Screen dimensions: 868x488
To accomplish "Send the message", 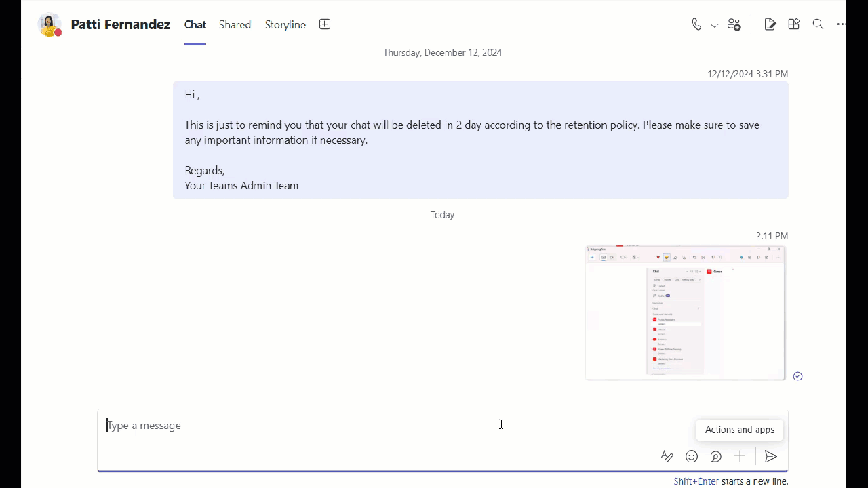I will click(x=770, y=456).
